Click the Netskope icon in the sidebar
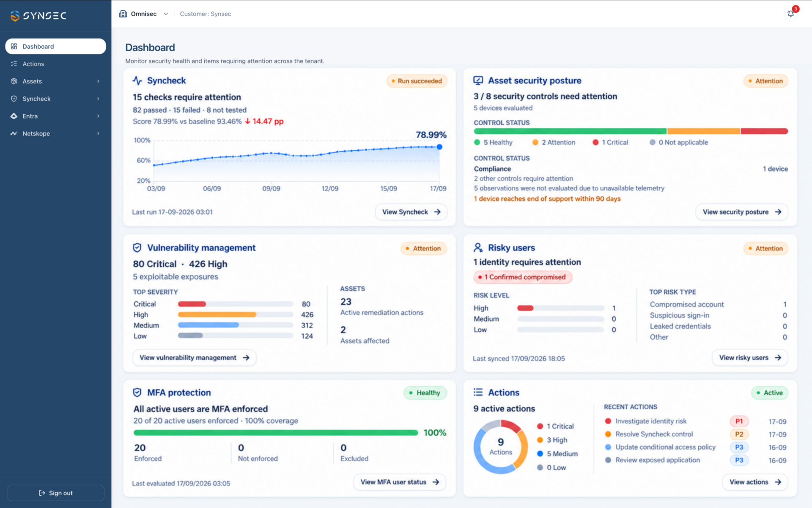Viewport: 812px width, 508px height. (x=14, y=133)
